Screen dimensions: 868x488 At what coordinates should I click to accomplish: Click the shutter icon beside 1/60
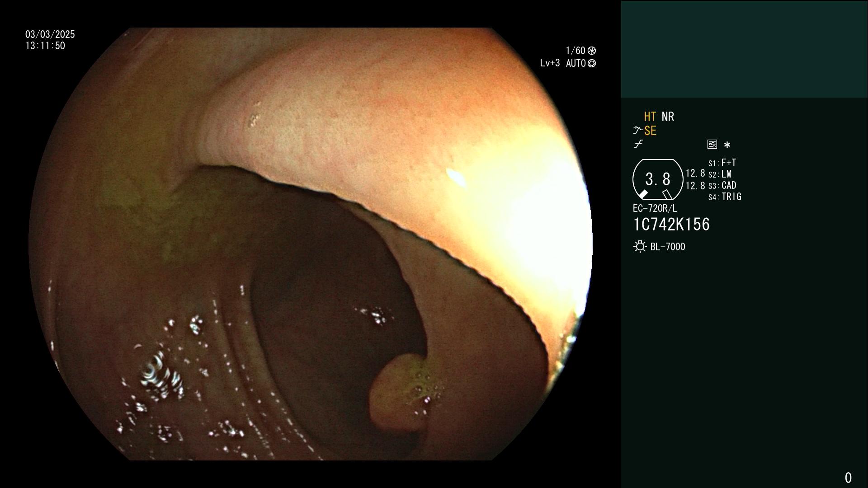[x=592, y=51]
